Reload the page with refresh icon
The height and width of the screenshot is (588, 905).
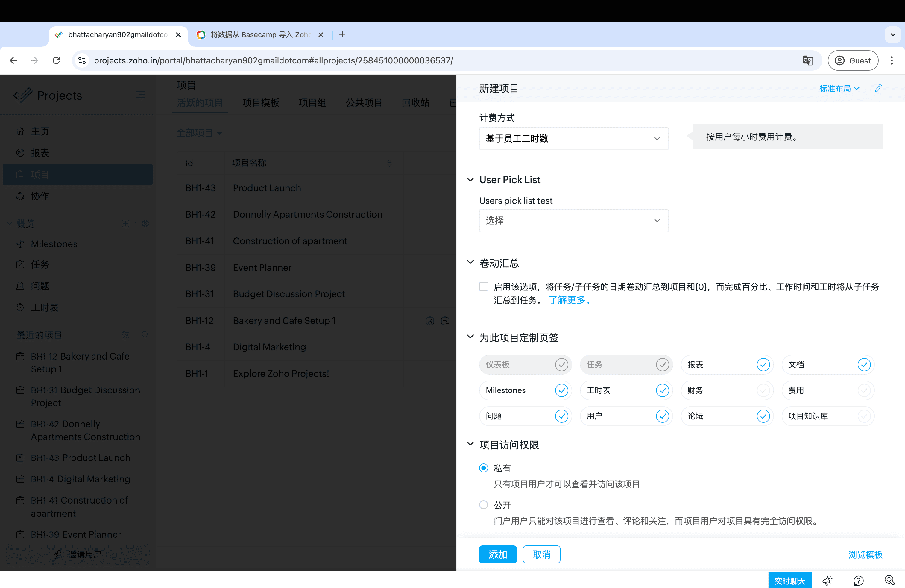click(56, 60)
